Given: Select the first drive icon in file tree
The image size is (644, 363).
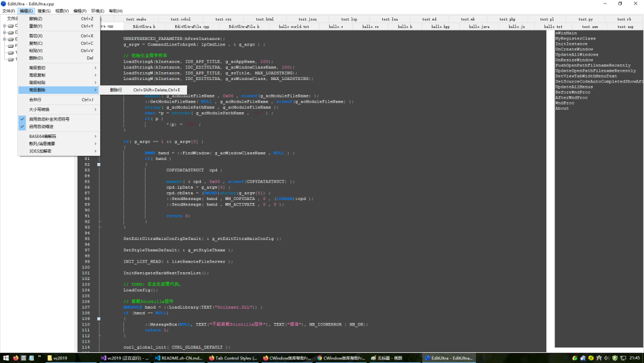Looking at the screenshot, I should point(10,26).
